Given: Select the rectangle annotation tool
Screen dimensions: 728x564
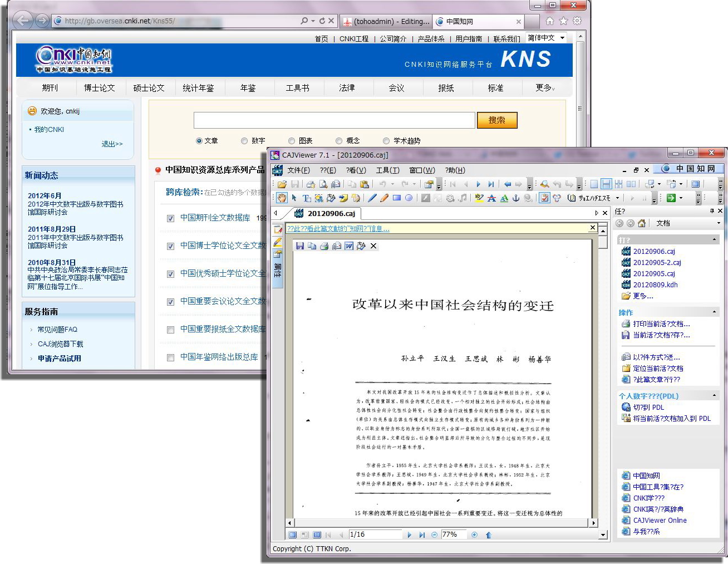Looking at the screenshot, I should pyautogui.click(x=396, y=198).
